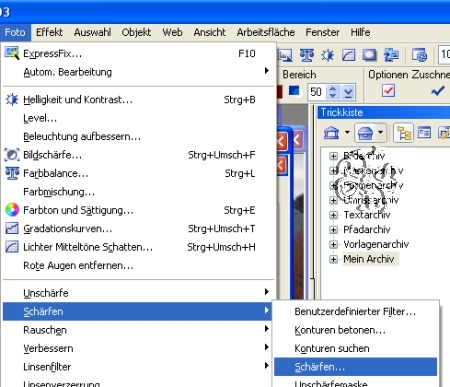Image resolution: width=450 pixels, height=387 pixels.
Task: Expand the Bildarchiv tree node
Action: click(x=333, y=156)
